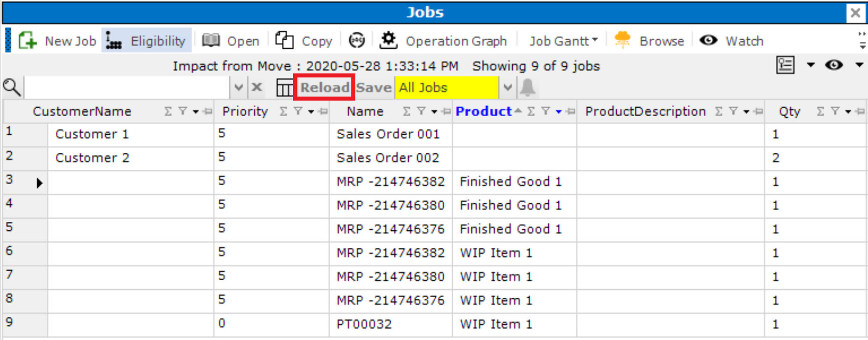This screenshot has width=868, height=340.
Task: Clear search with the X icon
Action: 257,87
